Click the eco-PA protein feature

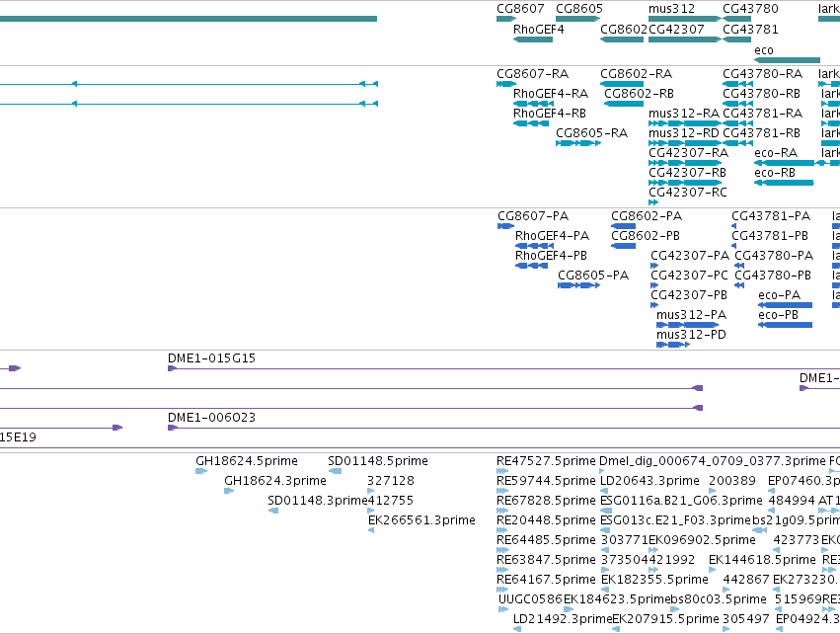point(786,305)
